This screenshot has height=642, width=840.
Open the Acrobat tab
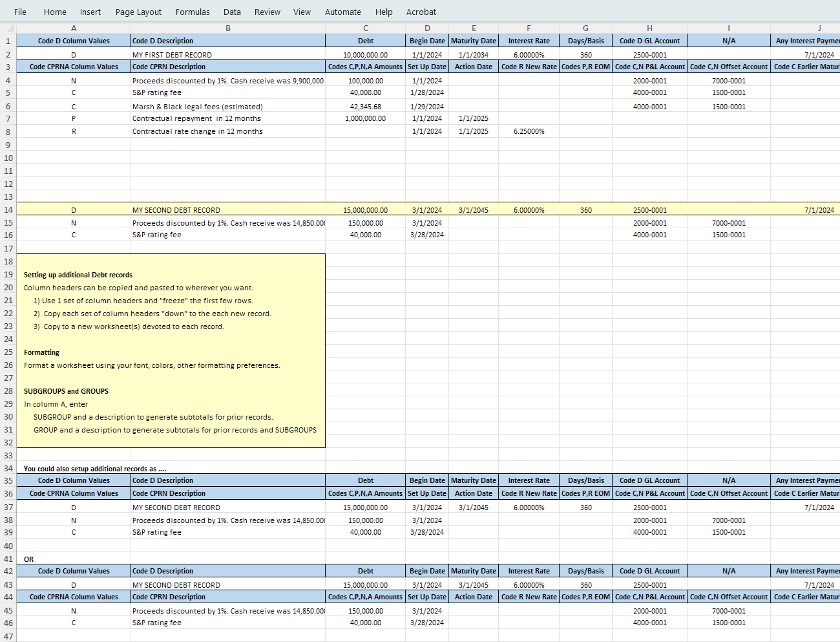coord(421,12)
